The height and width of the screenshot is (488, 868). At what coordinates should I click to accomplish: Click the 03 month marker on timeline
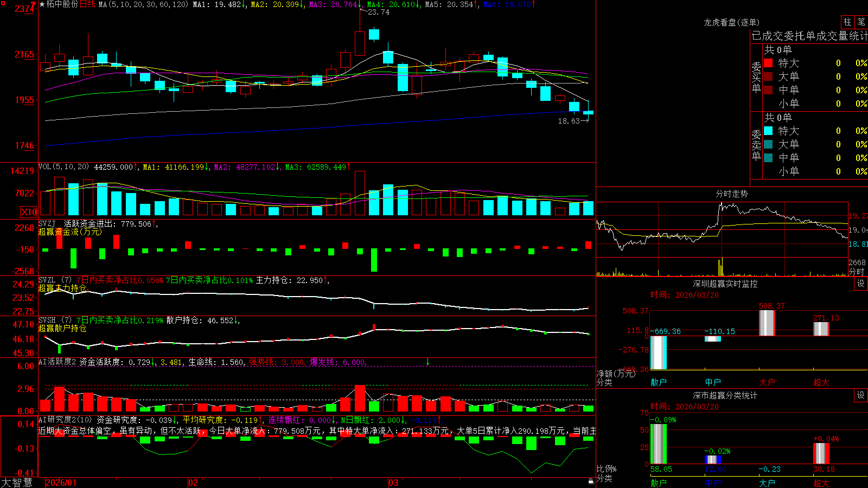pos(393,483)
